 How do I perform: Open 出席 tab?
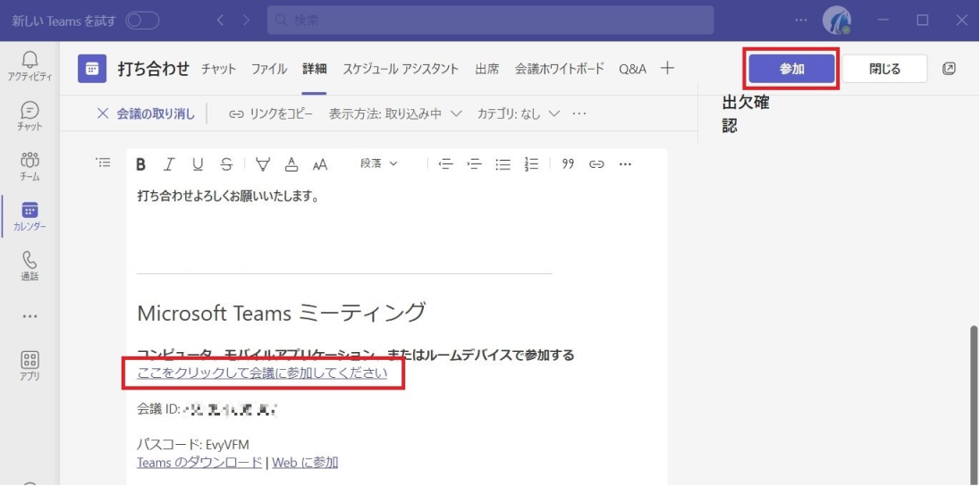[487, 69]
